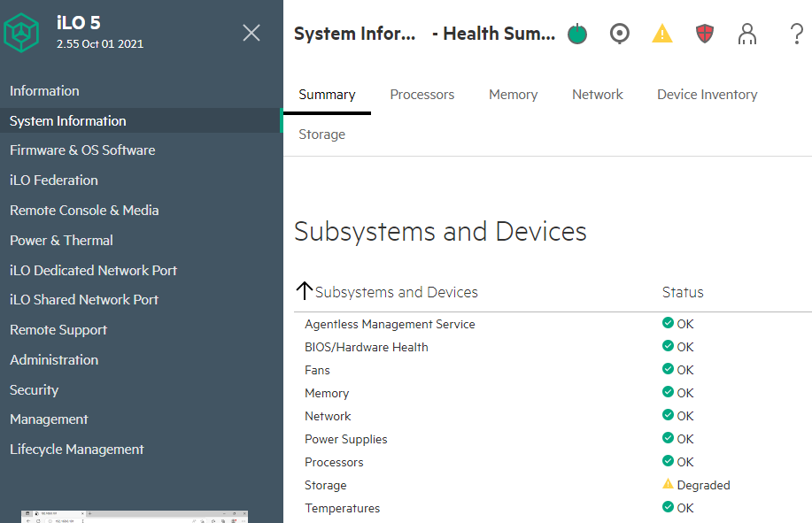
Task: Toggle sort order on Subsystems and Devices column
Action: [305, 290]
